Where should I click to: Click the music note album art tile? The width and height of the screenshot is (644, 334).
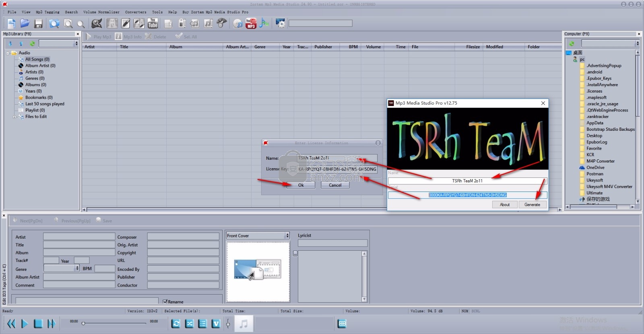(244, 324)
